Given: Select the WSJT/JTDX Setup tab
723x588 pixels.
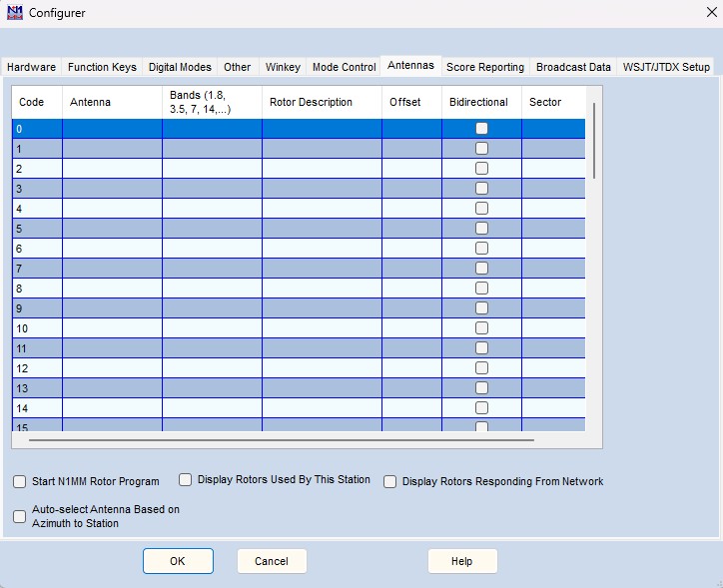Looking at the screenshot, I should pos(666,67).
